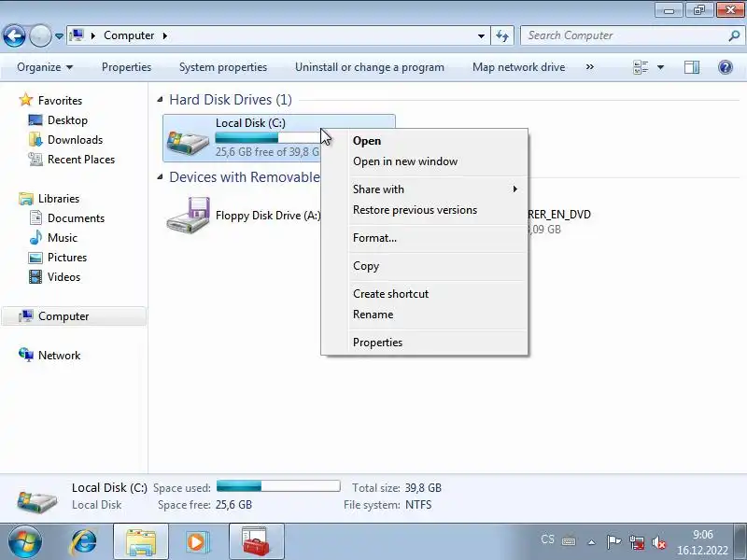Click the tray keyboard icon
Viewport: 747px width, 560px height.
coord(569,541)
